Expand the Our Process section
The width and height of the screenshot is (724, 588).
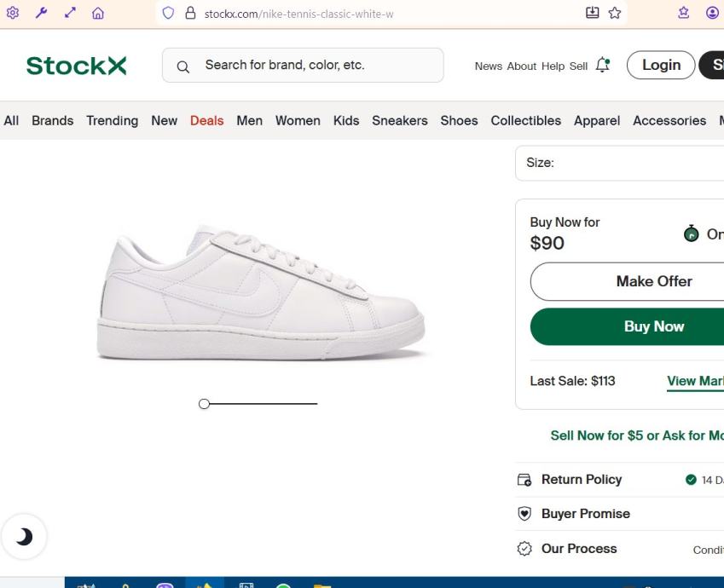[x=578, y=549]
